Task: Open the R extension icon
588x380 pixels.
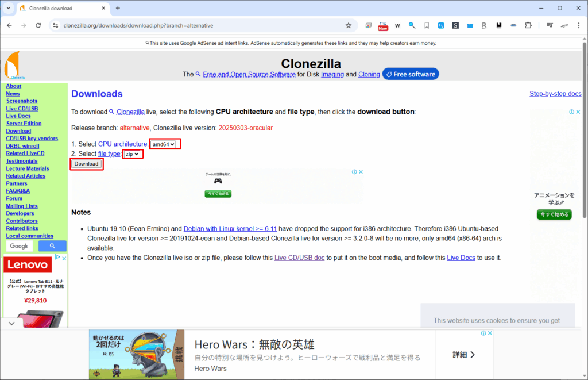Action: [x=484, y=25]
